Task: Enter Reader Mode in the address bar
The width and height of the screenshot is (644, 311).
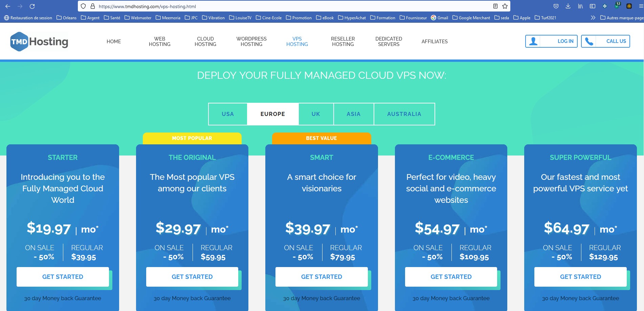Action: [495, 6]
